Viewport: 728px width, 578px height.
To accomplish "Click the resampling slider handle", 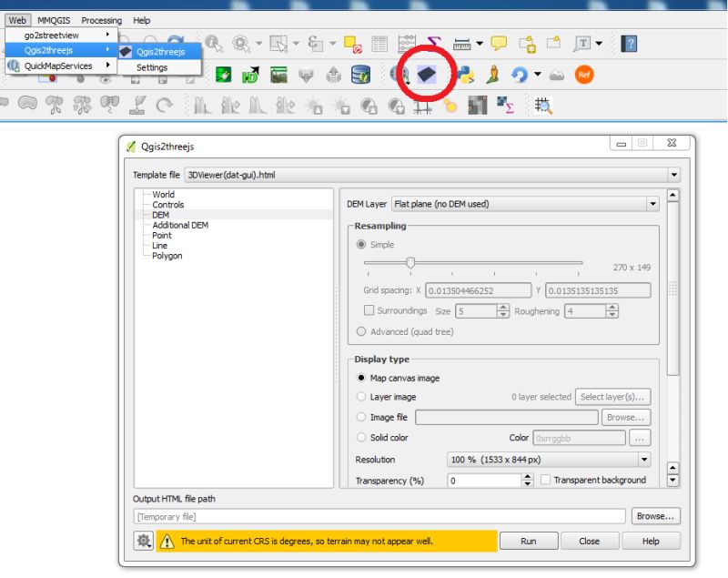I will point(410,263).
